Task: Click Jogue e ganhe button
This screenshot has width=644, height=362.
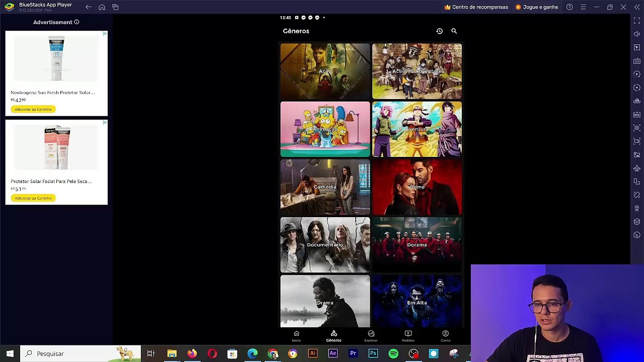Action: [x=536, y=7]
